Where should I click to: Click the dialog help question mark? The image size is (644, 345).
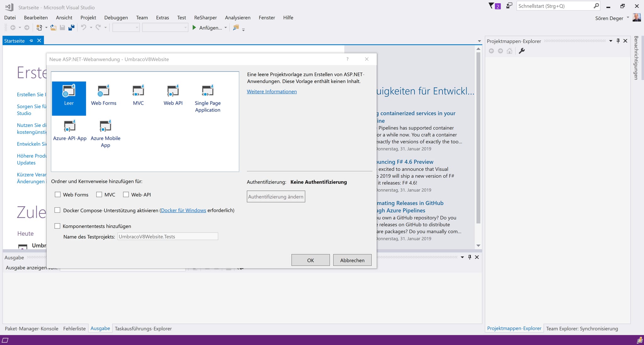[x=347, y=59]
